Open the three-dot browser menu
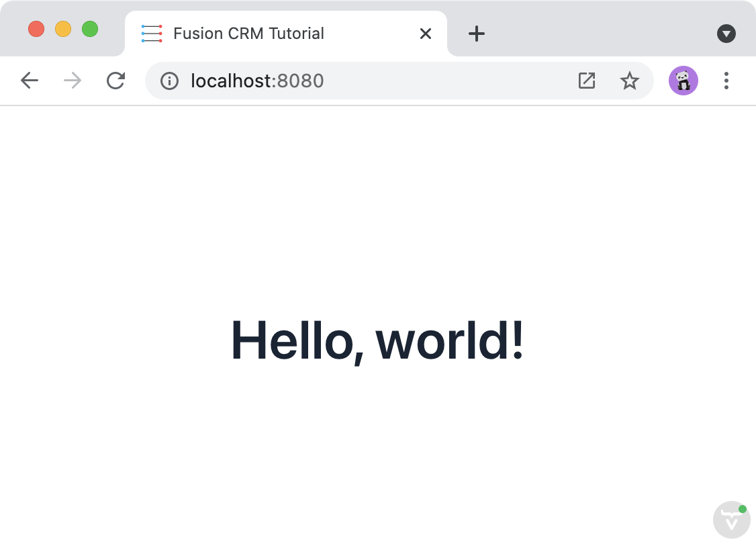 (726, 81)
